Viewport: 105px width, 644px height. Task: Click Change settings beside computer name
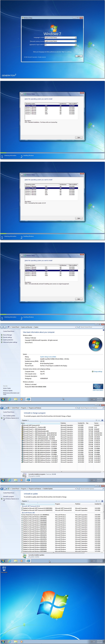(98, 372)
